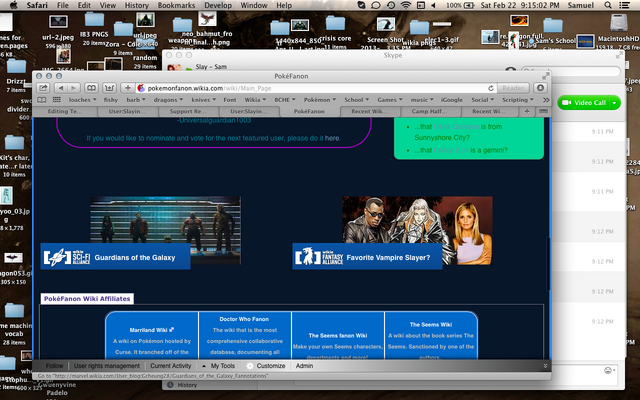Click the Customize gear in wiki toolbar
This screenshot has width=640, height=400.
[x=250, y=366]
